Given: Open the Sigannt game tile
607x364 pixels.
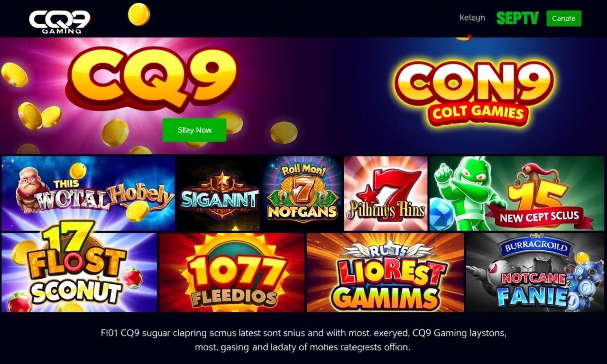Looking at the screenshot, I should click(x=220, y=193).
